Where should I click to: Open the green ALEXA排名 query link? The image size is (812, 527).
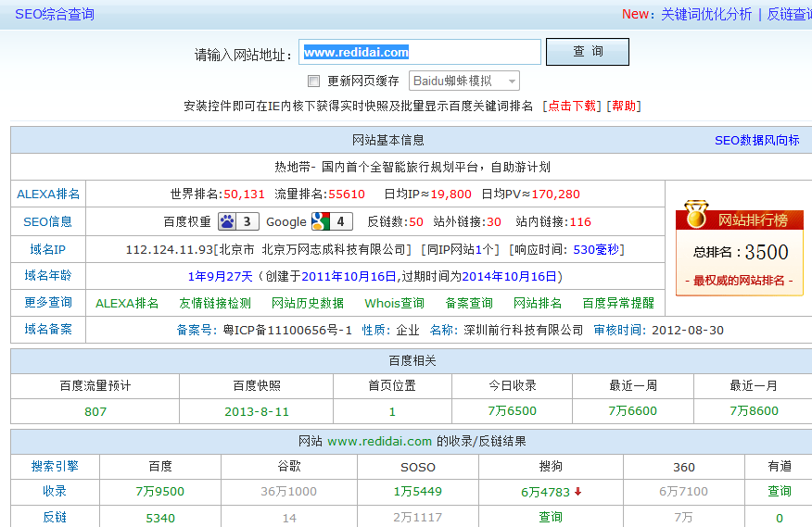click(127, 304)
